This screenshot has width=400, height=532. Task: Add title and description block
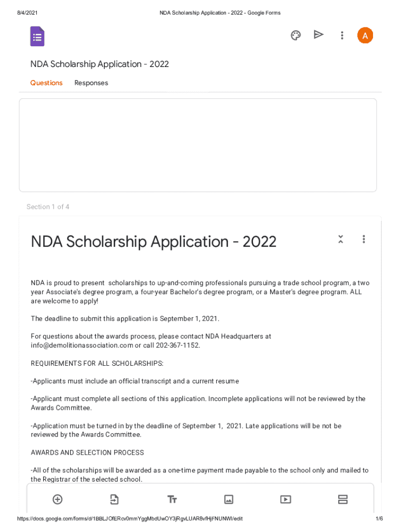coord(172,499)
